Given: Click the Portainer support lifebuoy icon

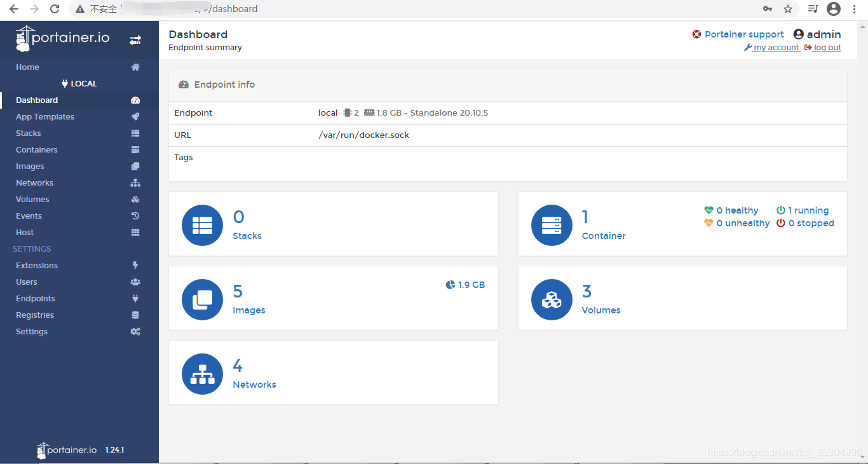Looking at the screenshot, I should (x=697, y=34).
